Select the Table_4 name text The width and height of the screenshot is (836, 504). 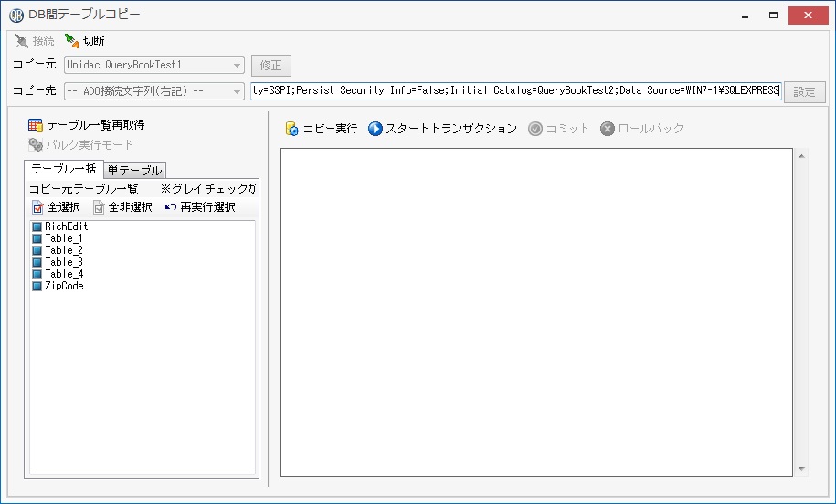coord(63,274)
